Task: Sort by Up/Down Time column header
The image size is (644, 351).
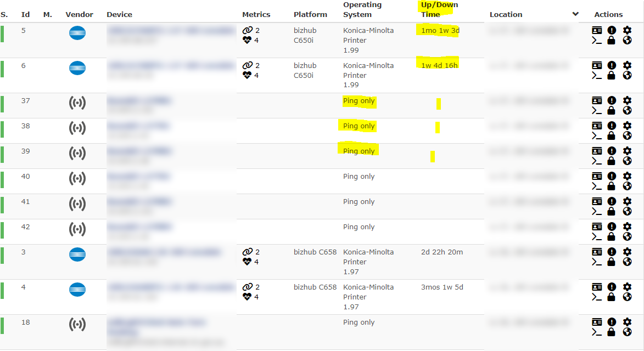Action: (439, 9)
